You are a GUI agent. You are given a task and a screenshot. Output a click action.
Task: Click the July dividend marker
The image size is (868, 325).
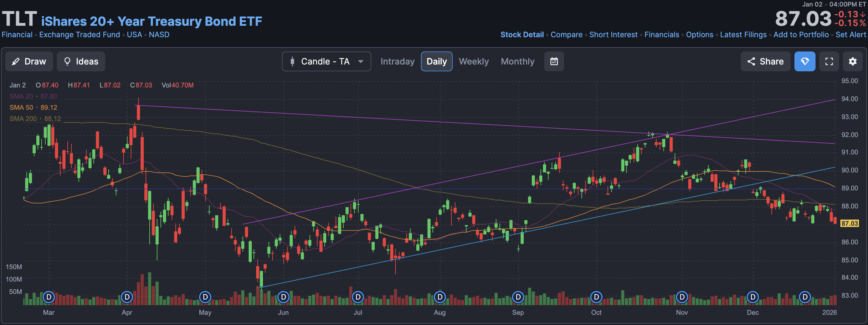[x=358, y=297]
